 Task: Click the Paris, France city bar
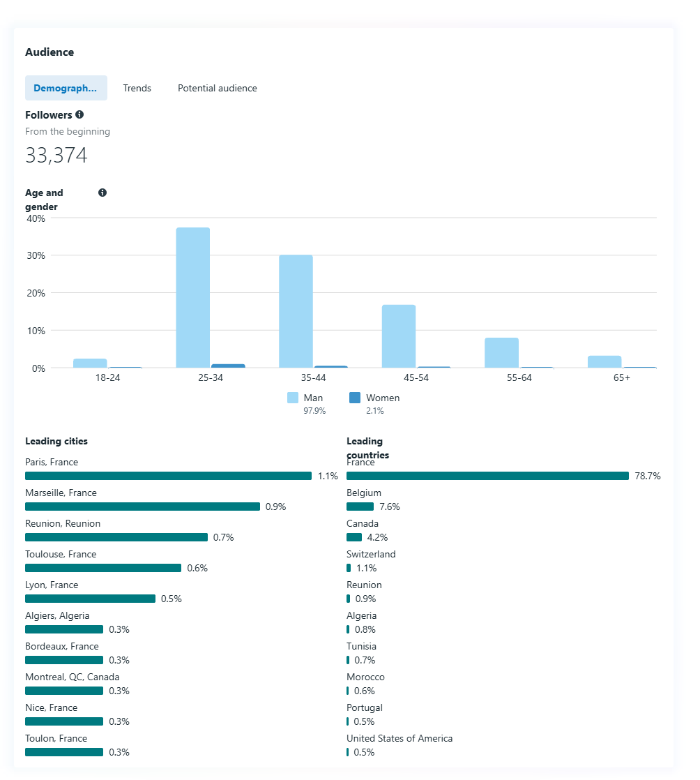(x=168, y=476)
